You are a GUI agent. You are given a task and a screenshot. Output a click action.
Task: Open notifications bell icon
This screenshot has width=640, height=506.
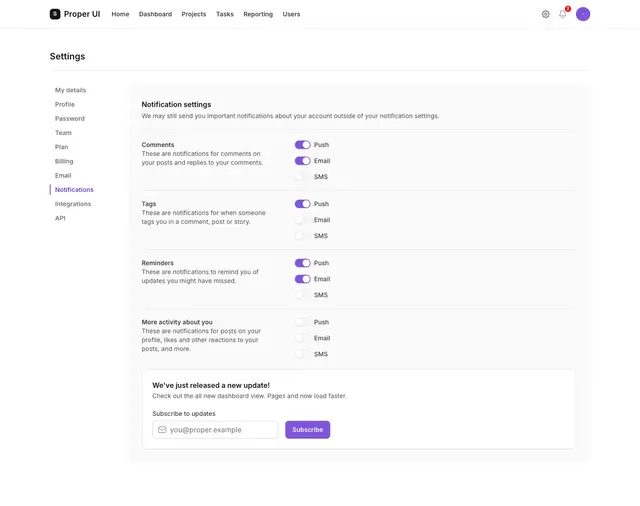pyautogui.click(x=562, y=14)
